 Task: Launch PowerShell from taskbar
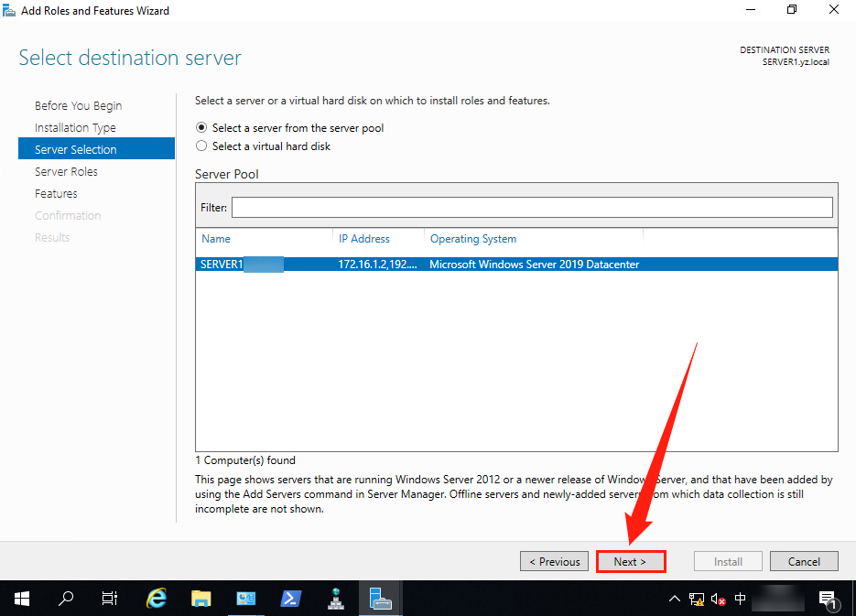(x=290, y=599)
